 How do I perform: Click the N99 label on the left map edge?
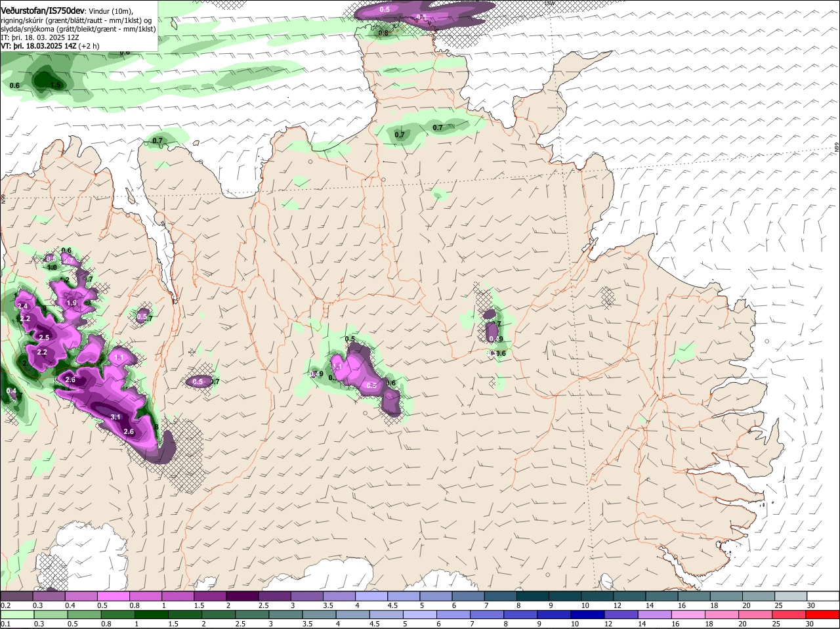(x=3, y=198)
